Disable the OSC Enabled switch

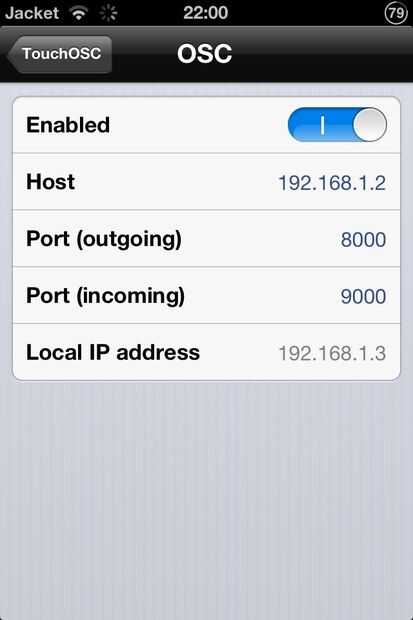pos(337,125)
